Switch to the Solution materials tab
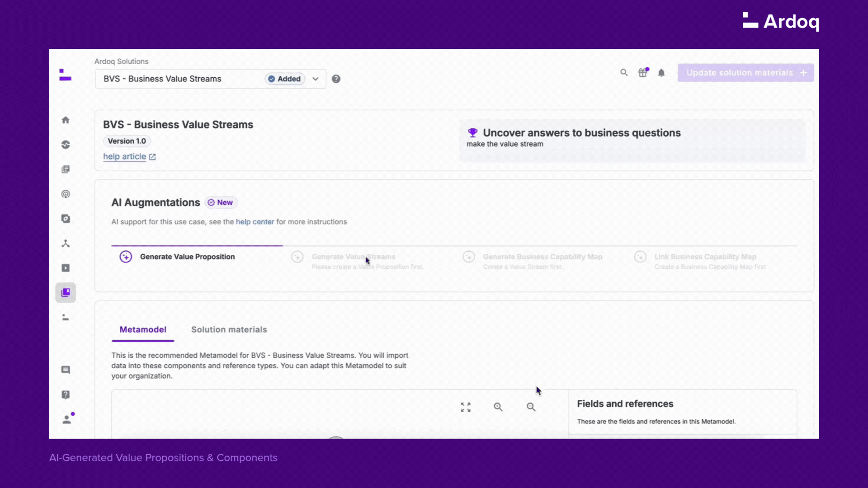 229,330
